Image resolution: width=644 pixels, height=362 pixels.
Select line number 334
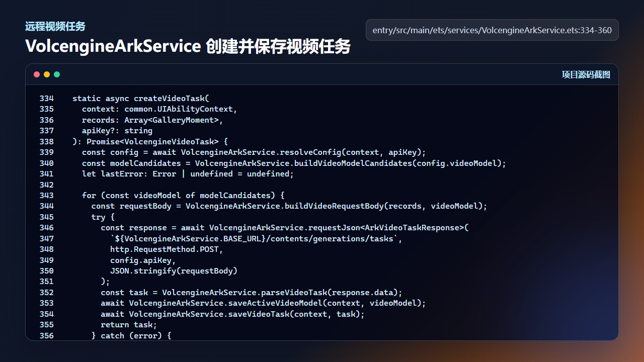(46, 99)
